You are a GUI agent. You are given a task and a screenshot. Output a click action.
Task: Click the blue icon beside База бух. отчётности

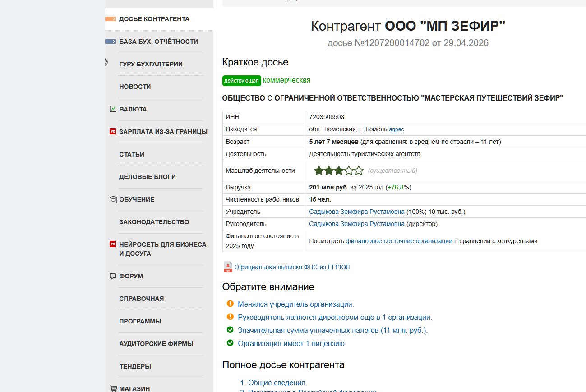click(x=111, y=42)
